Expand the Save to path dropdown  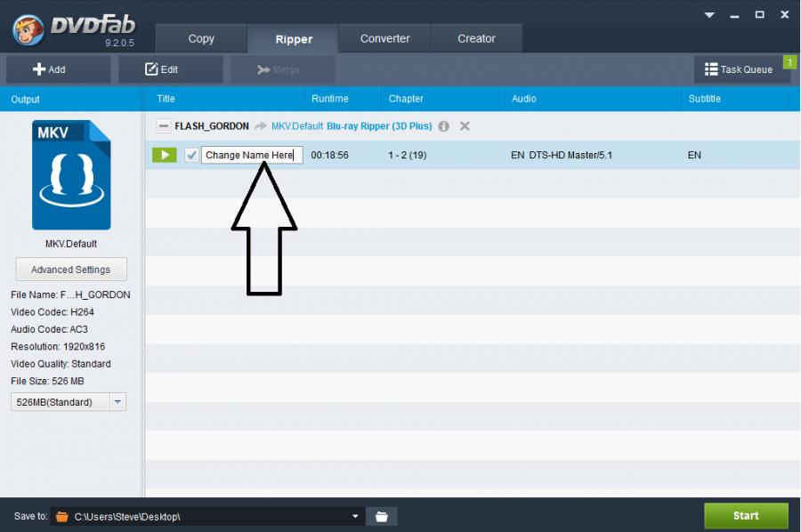coord(355,516)
